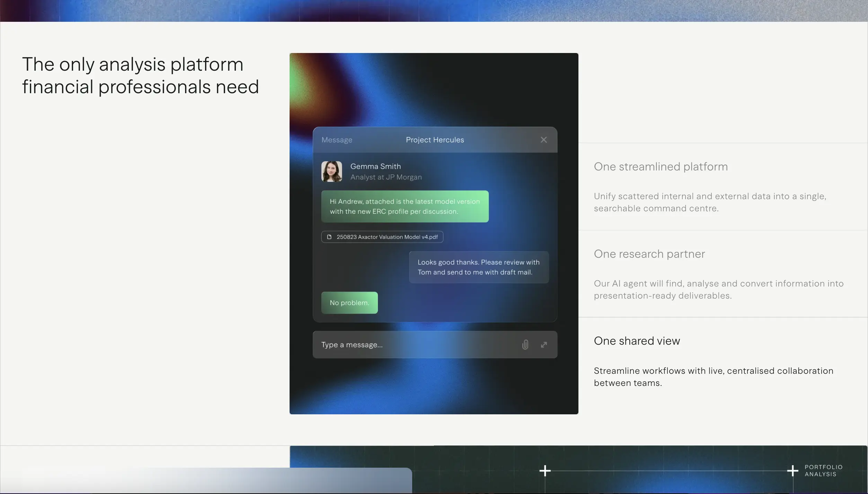Expand the "One research partner" section
The image size is (868, 494).
coord(649,254)
